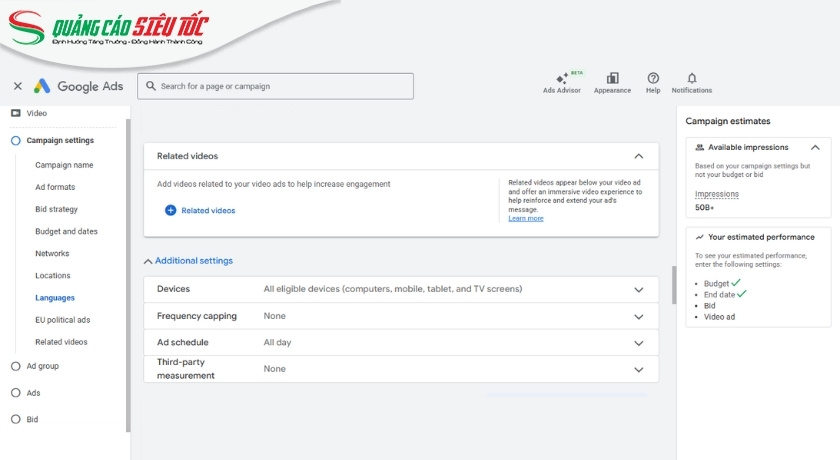Expand the Frequency capping row

pos(639,316)
